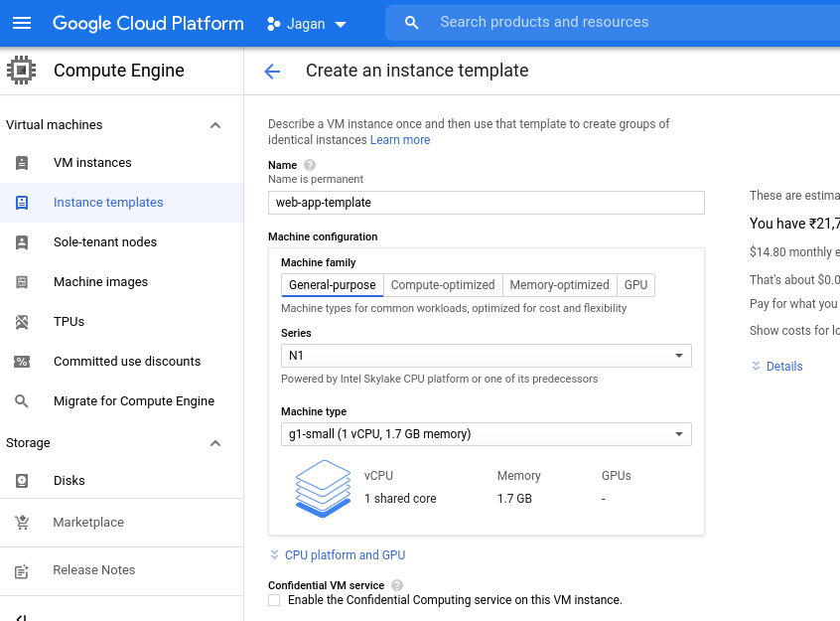This screenshot has height=621, width=840.
Task: Click the search magnifier icon
Action: (411, 23)
